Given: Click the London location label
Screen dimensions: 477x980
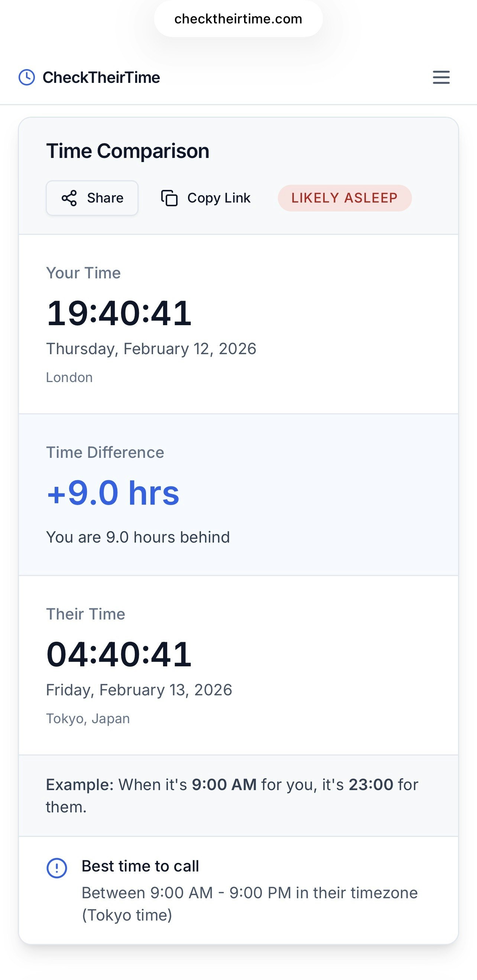Looking at the screenshot, I should (x=69, y=377).
